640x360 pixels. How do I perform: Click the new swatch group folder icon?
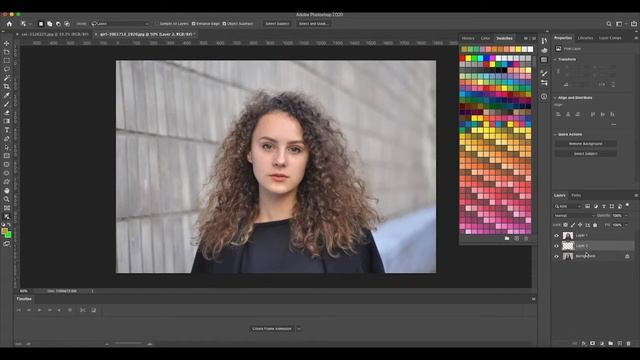(x=507, y=238)
